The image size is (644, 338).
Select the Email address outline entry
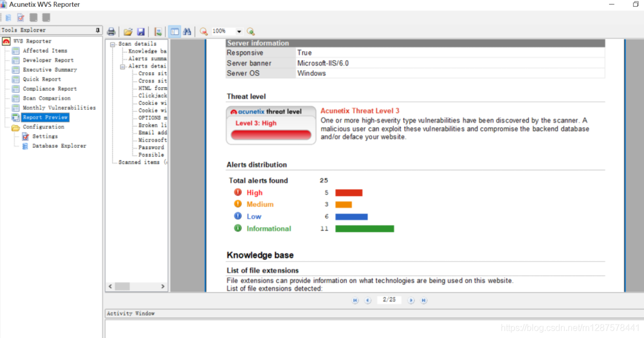tap(153, 132)
